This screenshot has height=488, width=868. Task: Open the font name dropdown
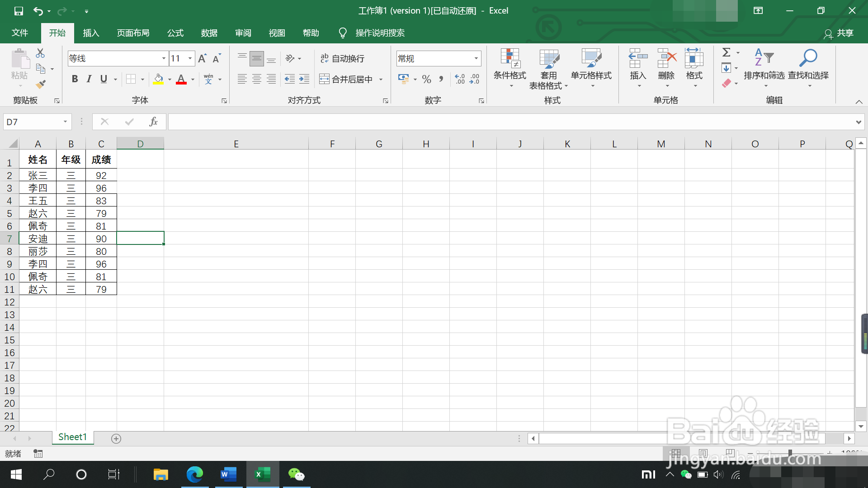163,58
